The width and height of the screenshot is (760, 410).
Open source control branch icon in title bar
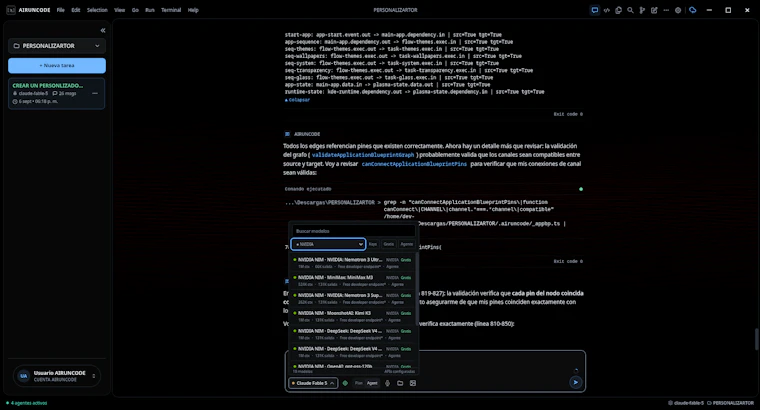point(642,10)
